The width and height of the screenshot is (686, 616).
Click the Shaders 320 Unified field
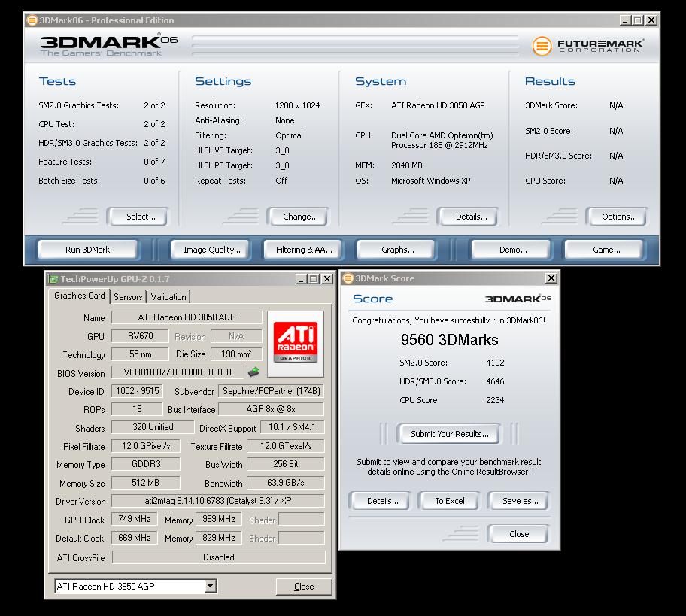pos(153,427)
